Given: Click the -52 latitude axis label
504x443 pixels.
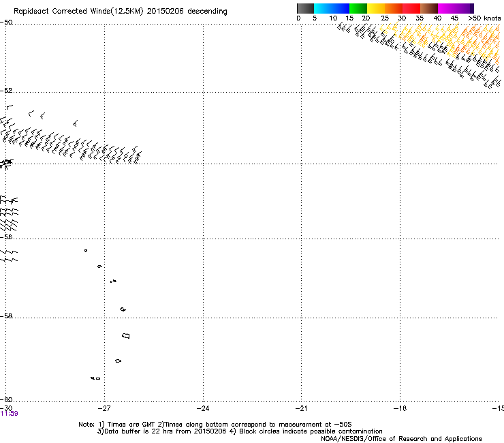Looking at the screenshot, I should pos(6,91).
